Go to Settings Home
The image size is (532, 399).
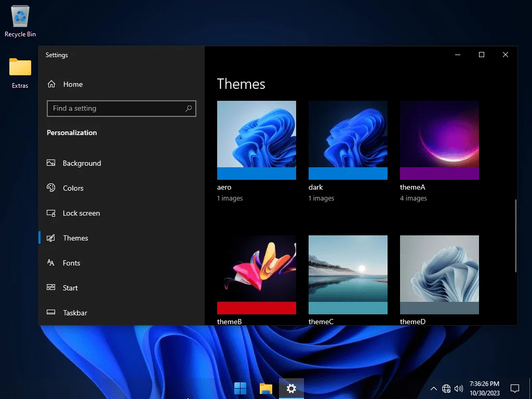pos(122,84)
